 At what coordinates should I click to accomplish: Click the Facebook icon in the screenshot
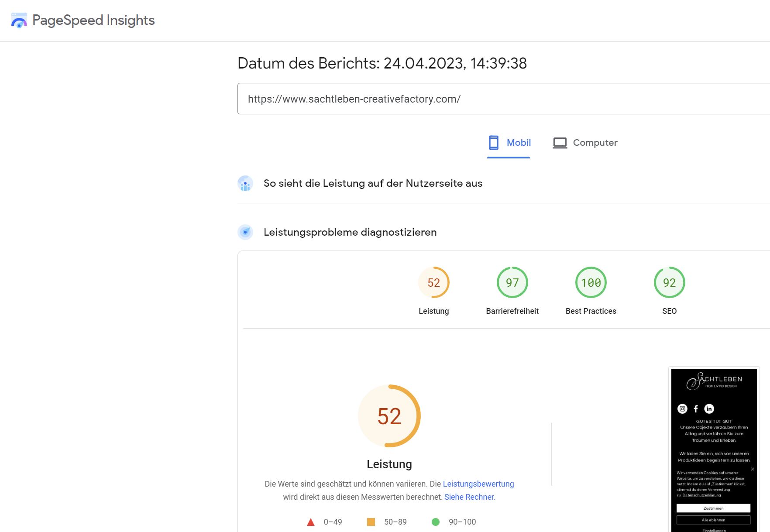[696, 408]
